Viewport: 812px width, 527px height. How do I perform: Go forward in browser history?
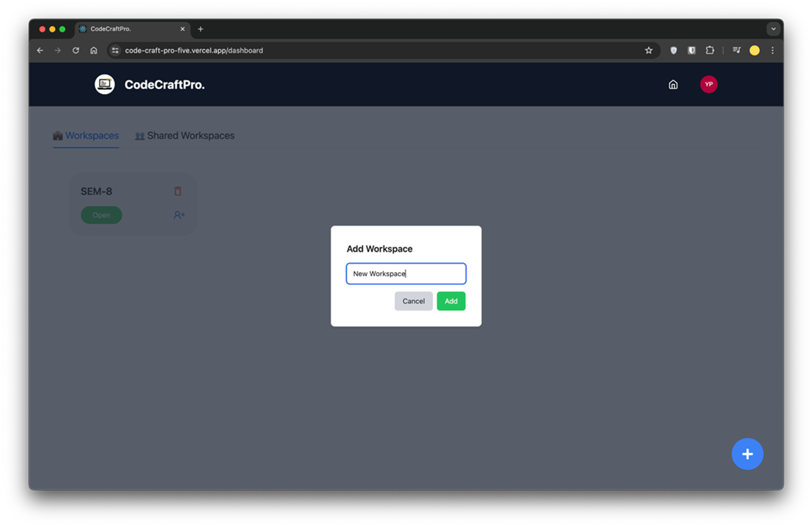pyautogui.click(x=58, y=51)
